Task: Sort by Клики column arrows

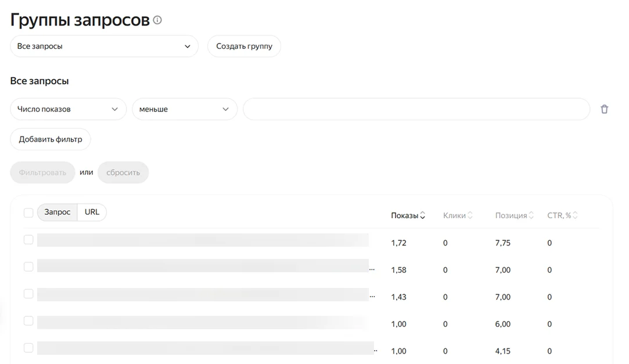Action: 470,215
